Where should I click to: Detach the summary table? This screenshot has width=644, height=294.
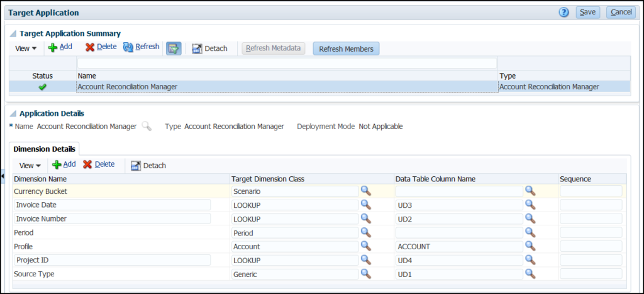point(210,48)
